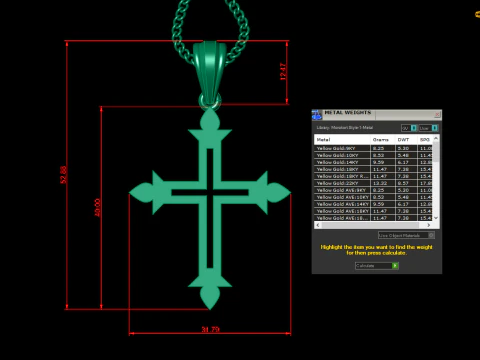Select the Yellow Gold:22KY row
The width and height of the screenshot is (480, 360).
pos(373,183)
